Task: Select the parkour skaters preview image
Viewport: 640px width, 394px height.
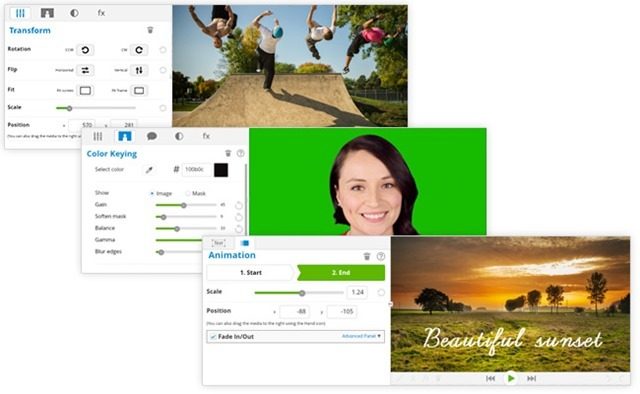Action: coord(290,66)
